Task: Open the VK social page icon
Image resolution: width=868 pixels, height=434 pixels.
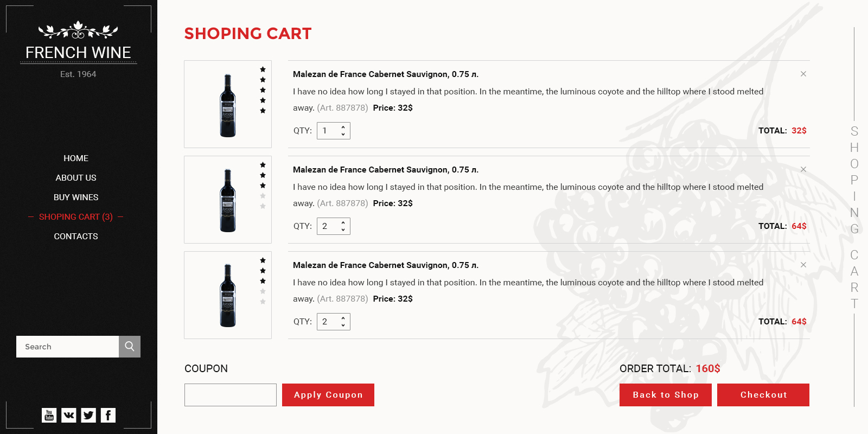Action: [69, 415]
